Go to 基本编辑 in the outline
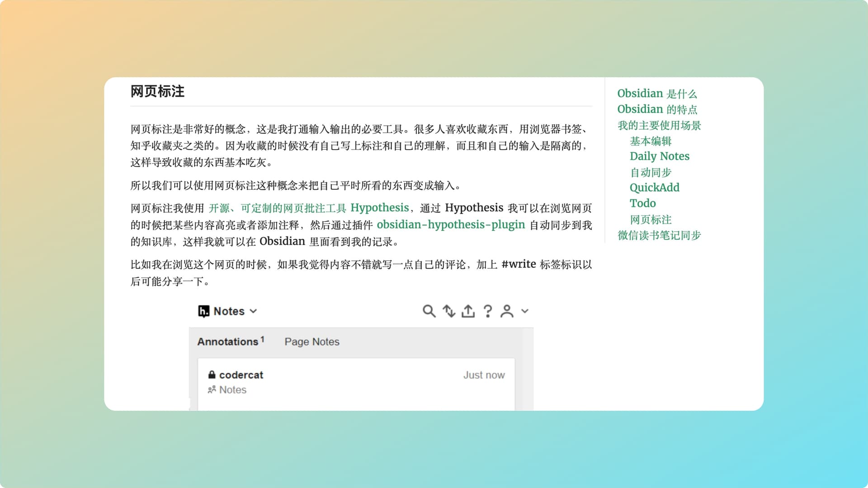 pos(651,141)
